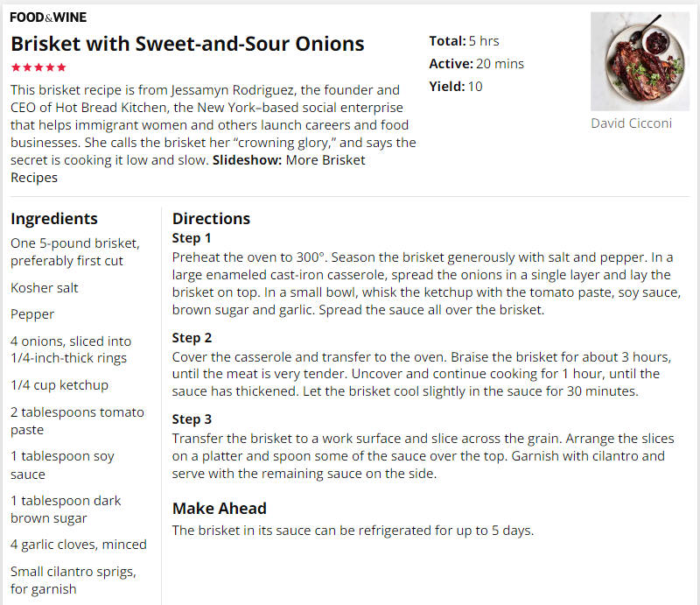Screen dimensions: 700x605
Task: Click the 4 garlic cloves, minced ingredient
Action: [x=79, y=545]
